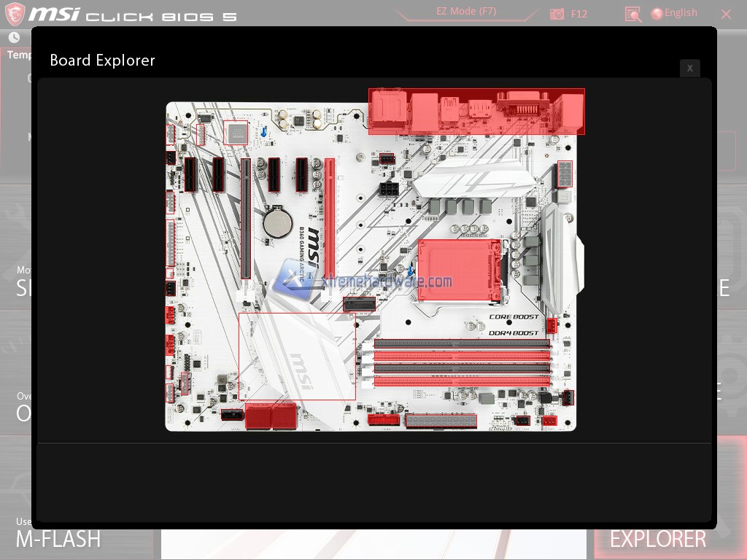Take screenshot with F12 camera icon
Viewport: 747px width, 560px height.
tap(557, 14)
